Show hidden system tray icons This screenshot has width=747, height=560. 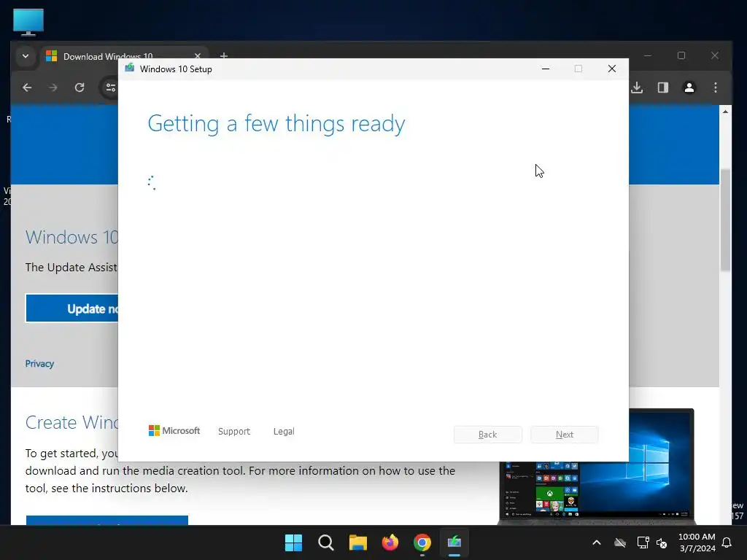(597, 542)
